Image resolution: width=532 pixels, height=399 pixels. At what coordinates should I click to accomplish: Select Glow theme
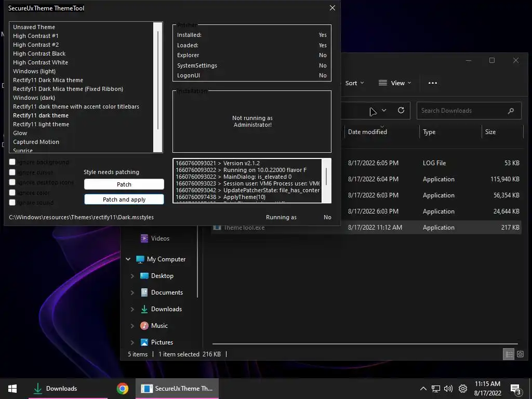point(20,133)
